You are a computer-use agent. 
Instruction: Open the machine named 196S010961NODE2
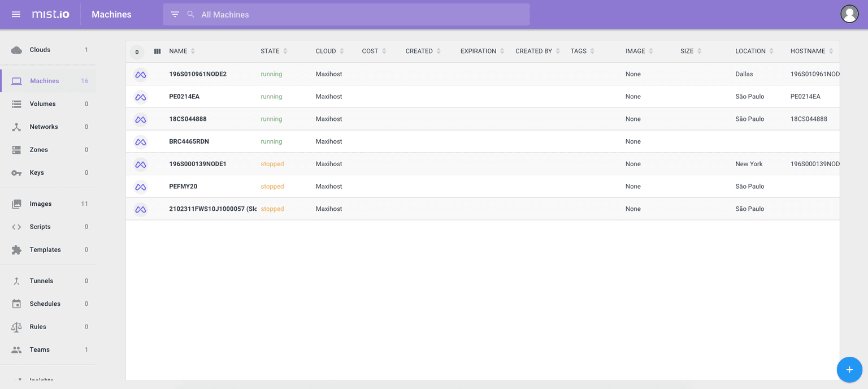(x=199, y=74)
